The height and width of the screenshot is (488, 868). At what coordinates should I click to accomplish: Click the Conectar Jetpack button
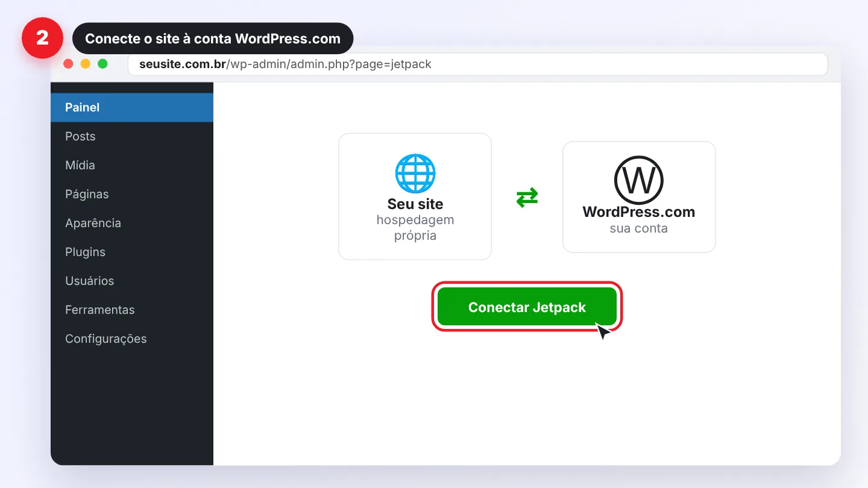pyautogui.click(x=527, y=307)
